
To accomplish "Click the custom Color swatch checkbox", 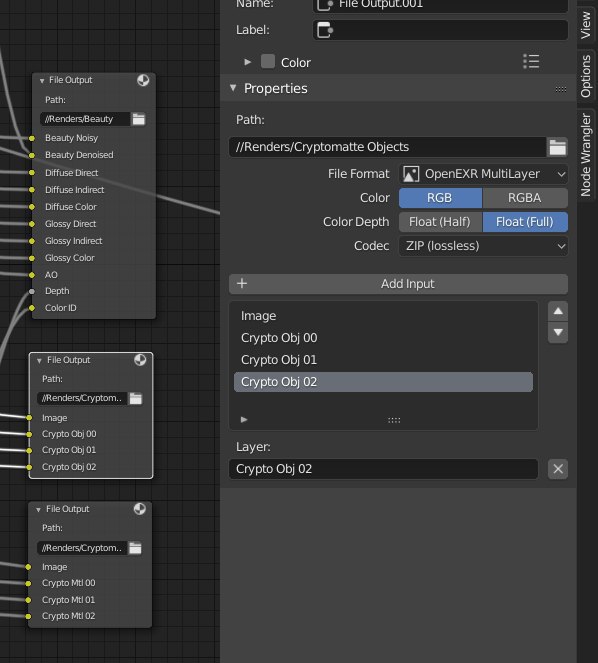I will pos(268,62).
